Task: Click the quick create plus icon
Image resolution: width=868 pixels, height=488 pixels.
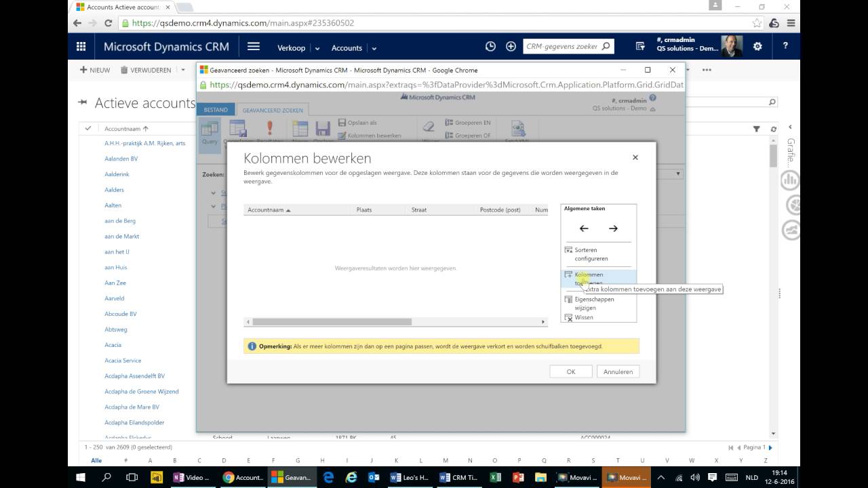Action: (511, 47)
